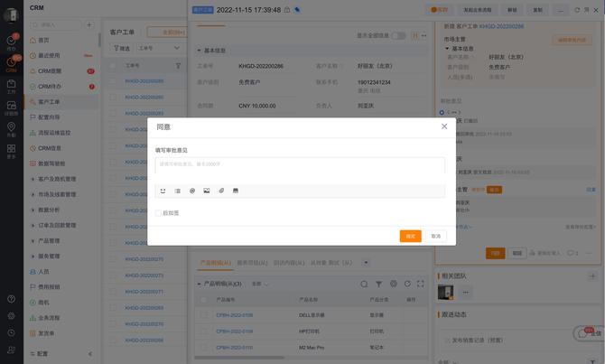Click the @ mention icon
The height and width of the screenshot is (364, 605).
pyautogui.click(x=192, y=191)
